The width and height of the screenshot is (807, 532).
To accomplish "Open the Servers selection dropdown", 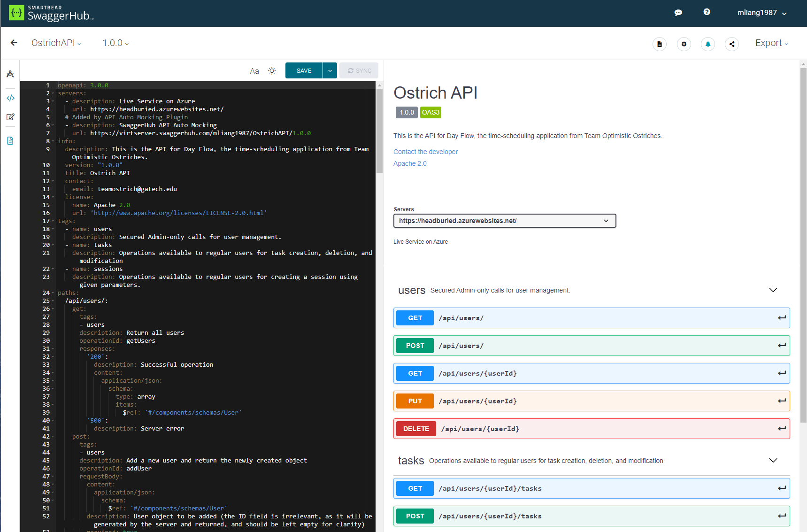I will [x=505, y=221].
